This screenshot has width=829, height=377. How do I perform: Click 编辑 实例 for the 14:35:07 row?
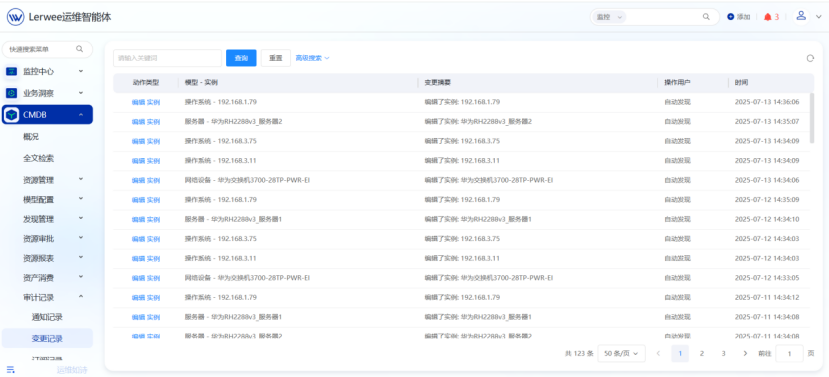pyautogui.click(x=146, y=122)
